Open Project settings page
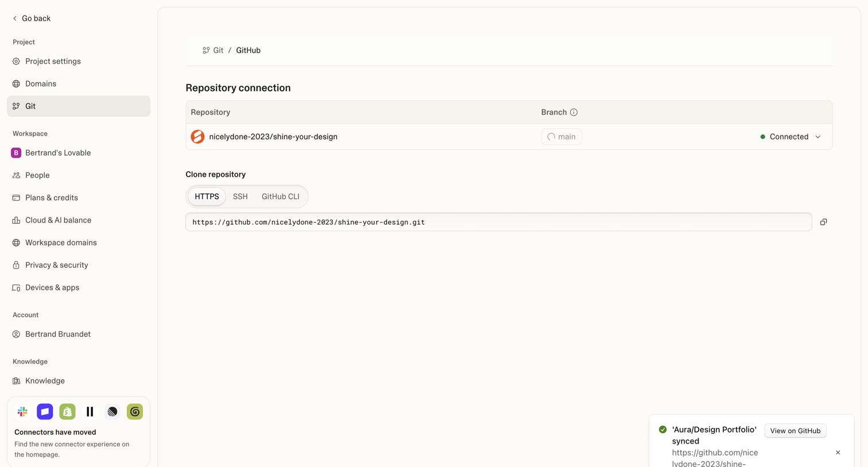 click(79, 61)
